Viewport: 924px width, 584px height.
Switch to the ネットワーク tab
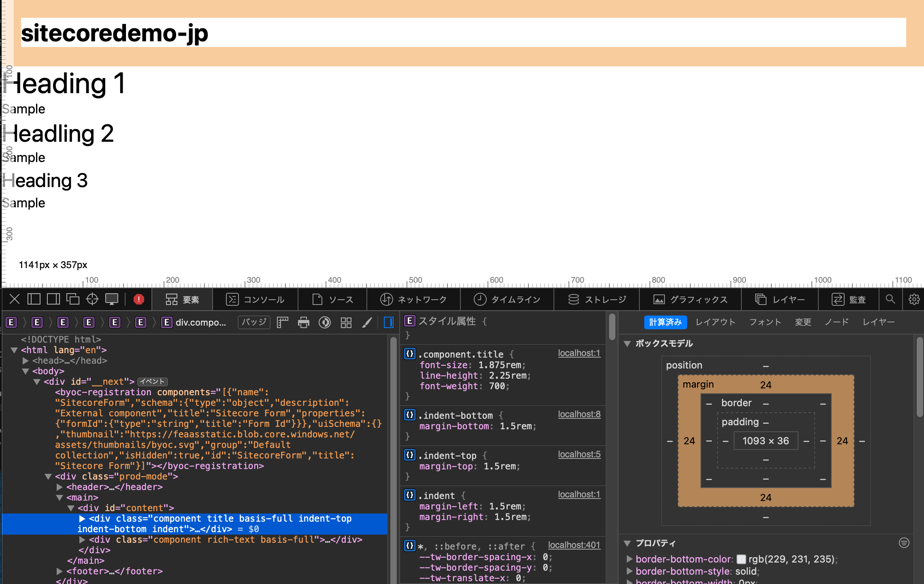pos(413,299)
